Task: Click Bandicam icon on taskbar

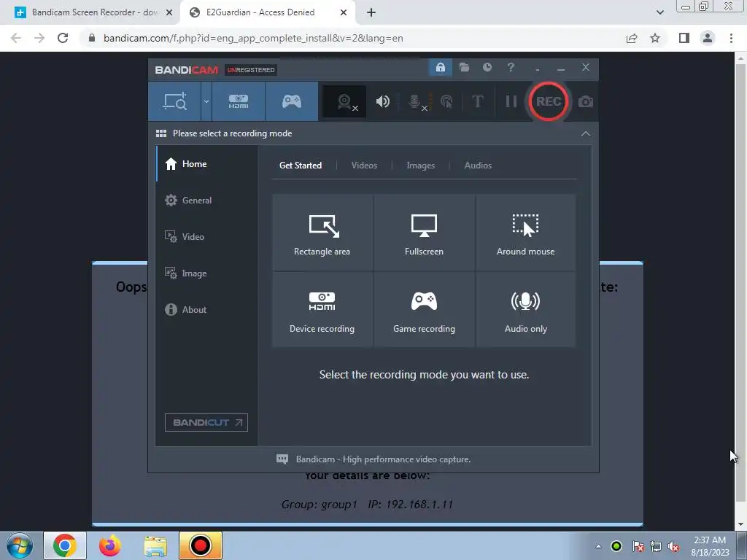Action: pos(200,545)
